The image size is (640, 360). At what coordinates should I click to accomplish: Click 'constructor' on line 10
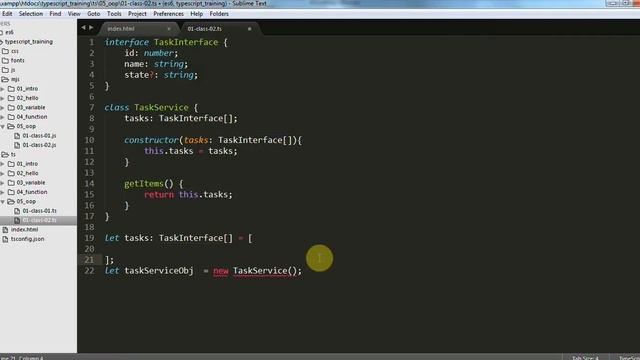pos(151,140)
